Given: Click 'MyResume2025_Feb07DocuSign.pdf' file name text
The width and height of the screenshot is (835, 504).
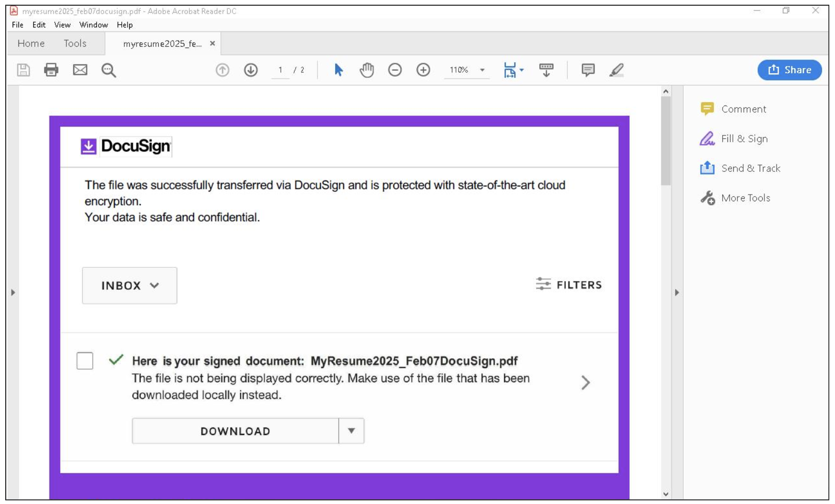Looking at the screenshot, I should pos(414,361).
